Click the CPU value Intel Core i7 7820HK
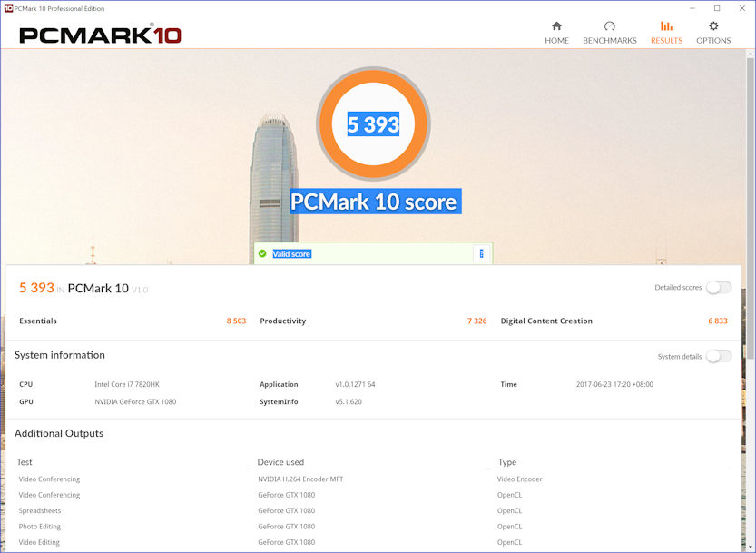 tap(127, 385)
